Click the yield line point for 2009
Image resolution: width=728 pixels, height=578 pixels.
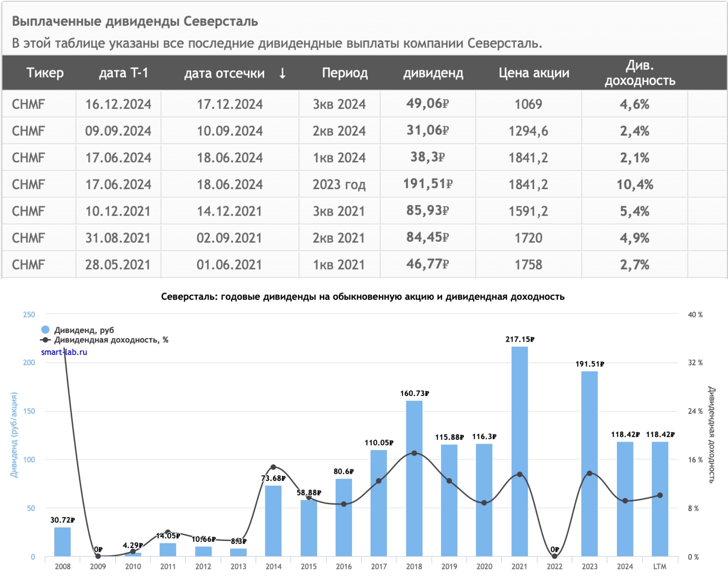(98, 556)
